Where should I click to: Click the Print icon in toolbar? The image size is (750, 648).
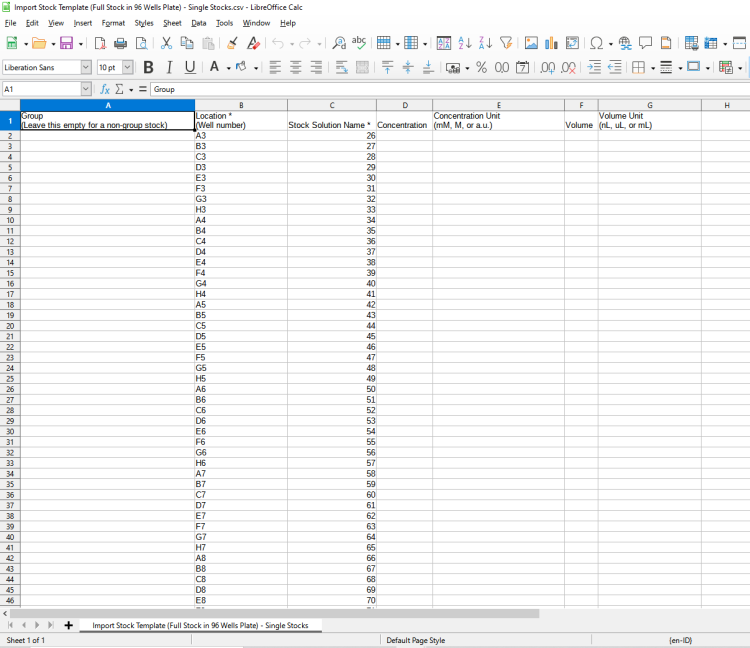pyautogui.click(x=120, y=43)
